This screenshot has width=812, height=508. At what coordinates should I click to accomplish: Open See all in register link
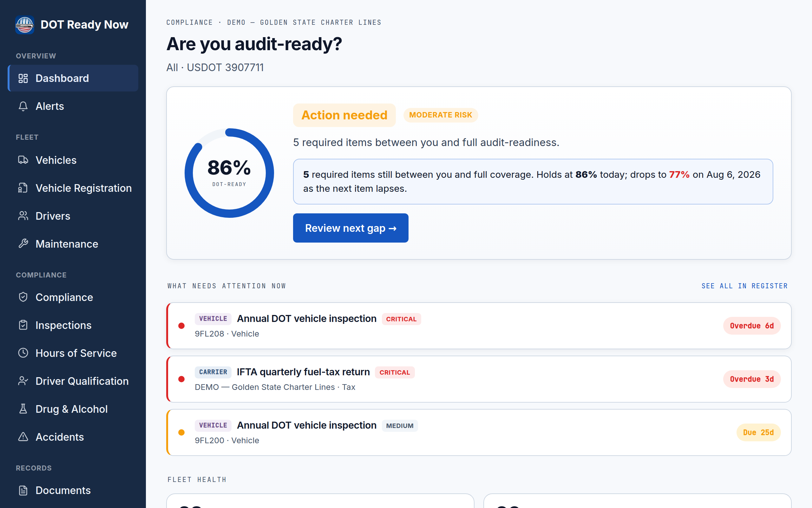744,286
